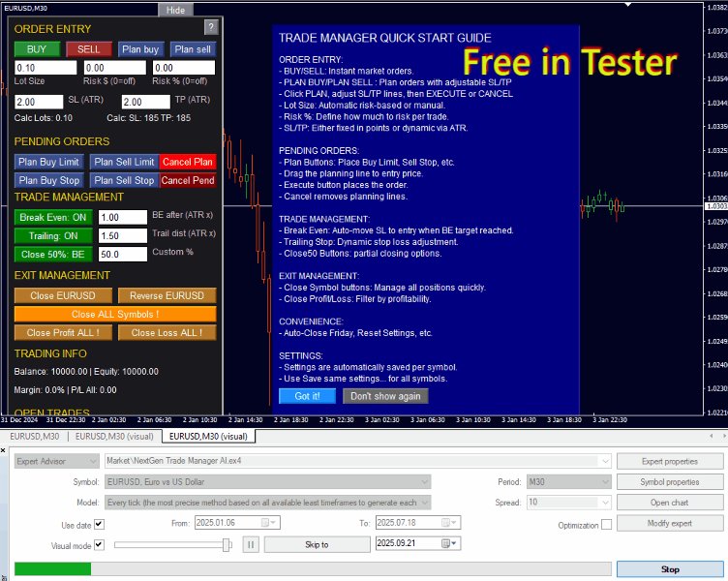
Task: Click the Skip to button
Action: 317,544
